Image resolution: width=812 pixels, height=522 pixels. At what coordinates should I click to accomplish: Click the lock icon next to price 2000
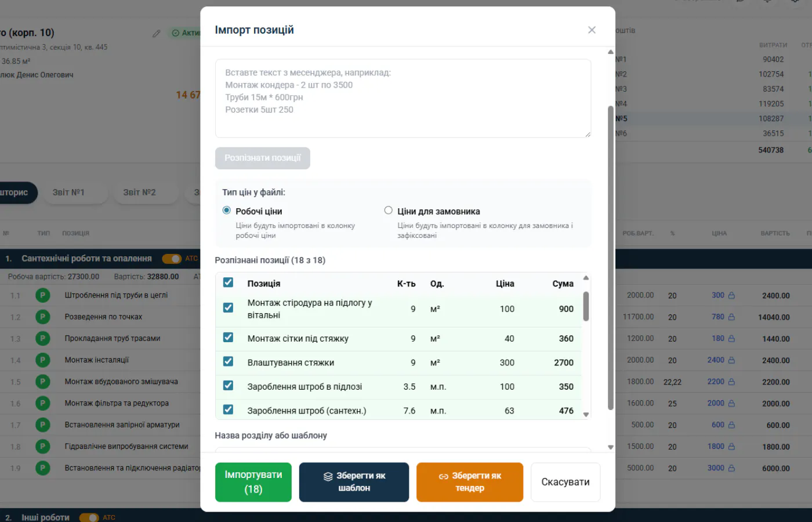(731, 403)
